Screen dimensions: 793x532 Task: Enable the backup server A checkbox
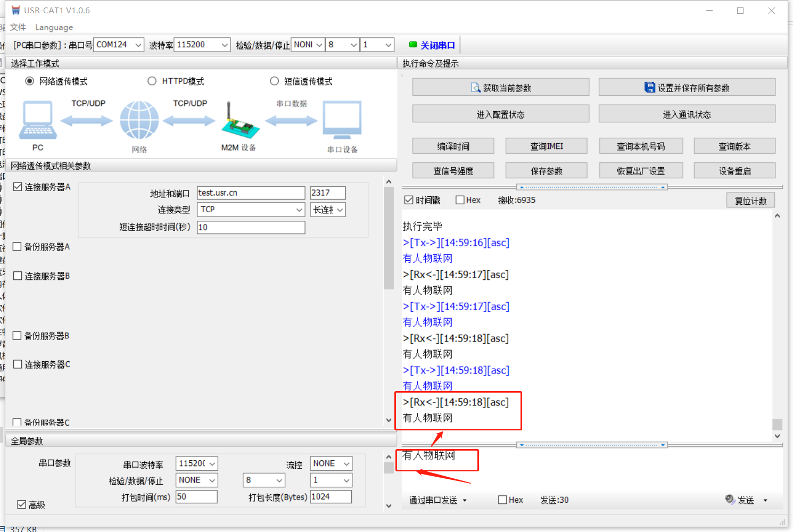(18, 247)
